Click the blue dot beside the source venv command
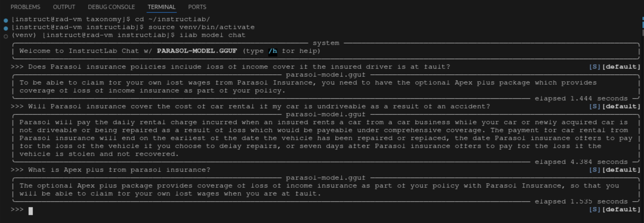 click(x=6, y=28)
